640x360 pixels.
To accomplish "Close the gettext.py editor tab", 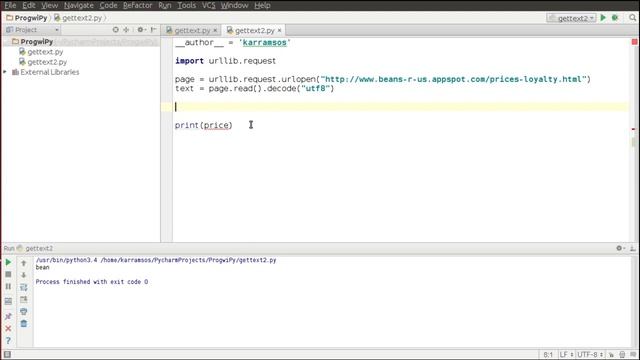I will 215,31.
